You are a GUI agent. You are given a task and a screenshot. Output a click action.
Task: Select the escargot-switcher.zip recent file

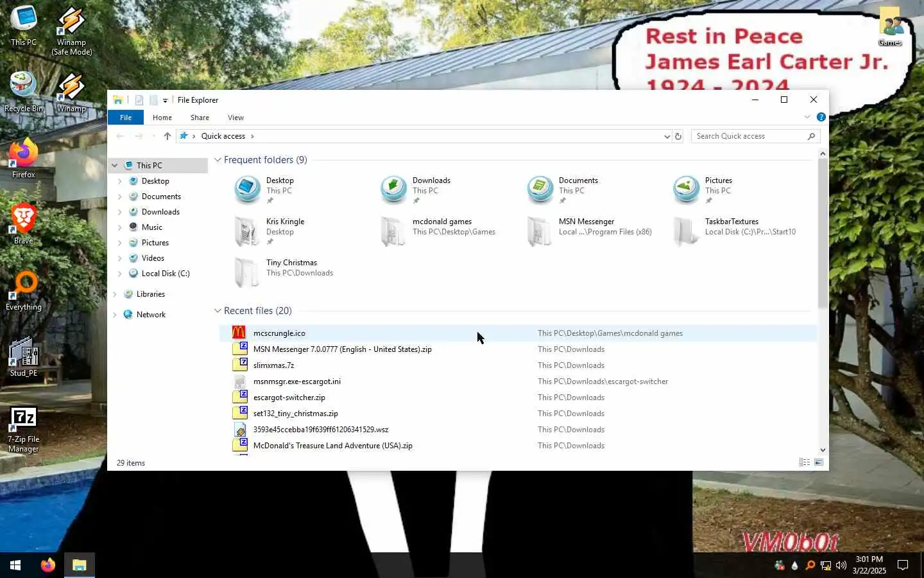tap(518, 398)
